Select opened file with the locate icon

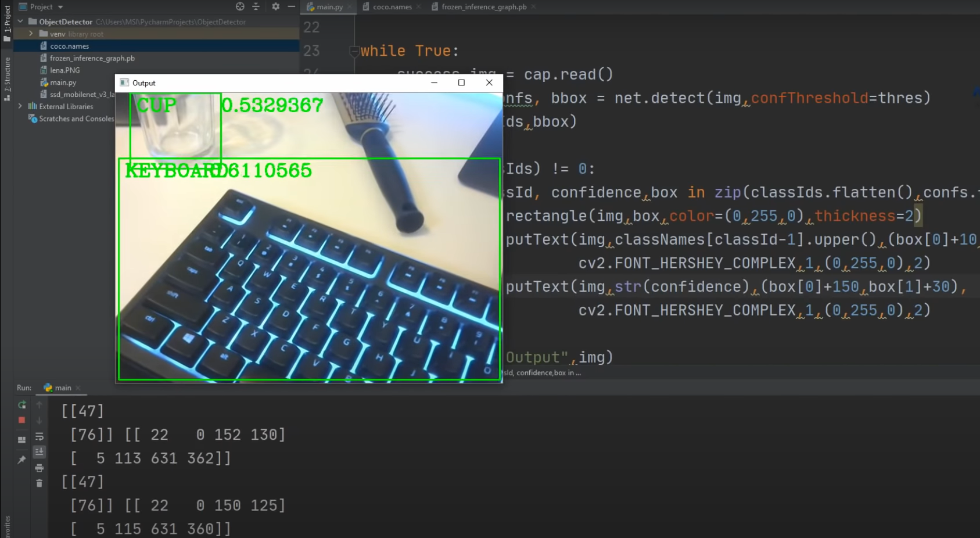pyautogui.click(x=239, y=6)
